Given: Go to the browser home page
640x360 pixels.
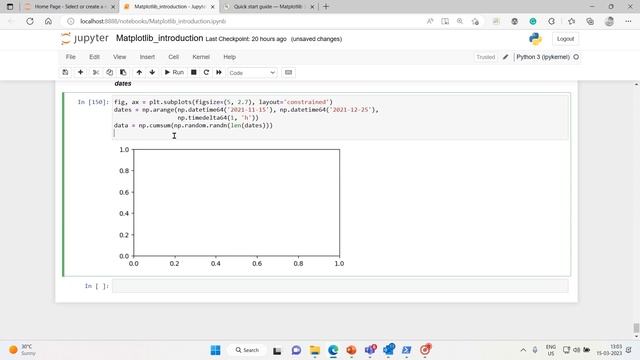Looking at the screenshot, I should [x=48, y=21].
